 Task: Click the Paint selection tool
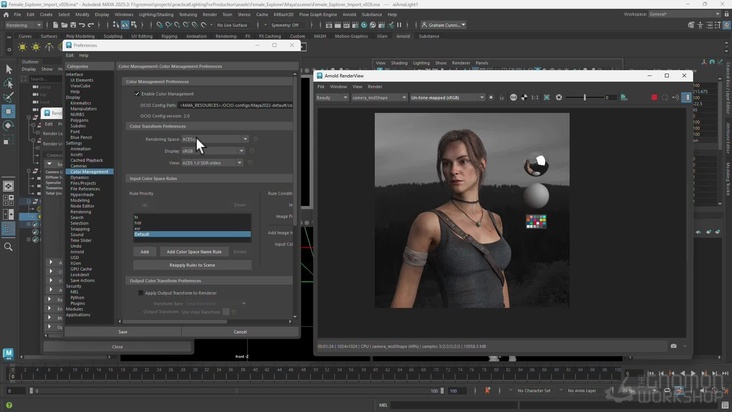click(x=9, y=98)
